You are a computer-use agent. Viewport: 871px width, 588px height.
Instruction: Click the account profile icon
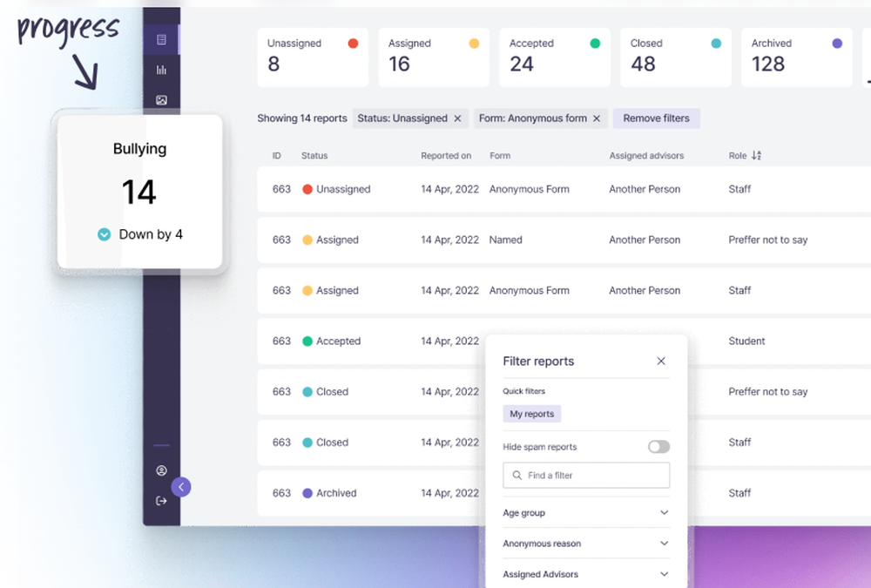(x=161, y=470)
